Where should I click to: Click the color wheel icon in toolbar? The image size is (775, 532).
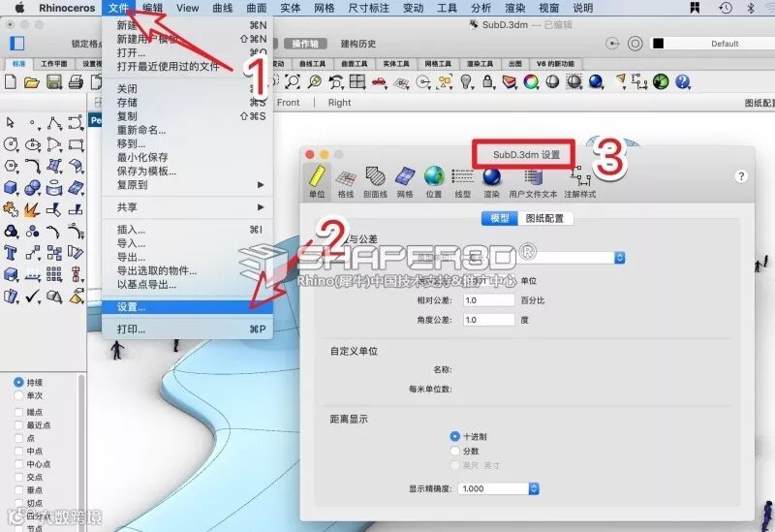(x=531, y=81)
